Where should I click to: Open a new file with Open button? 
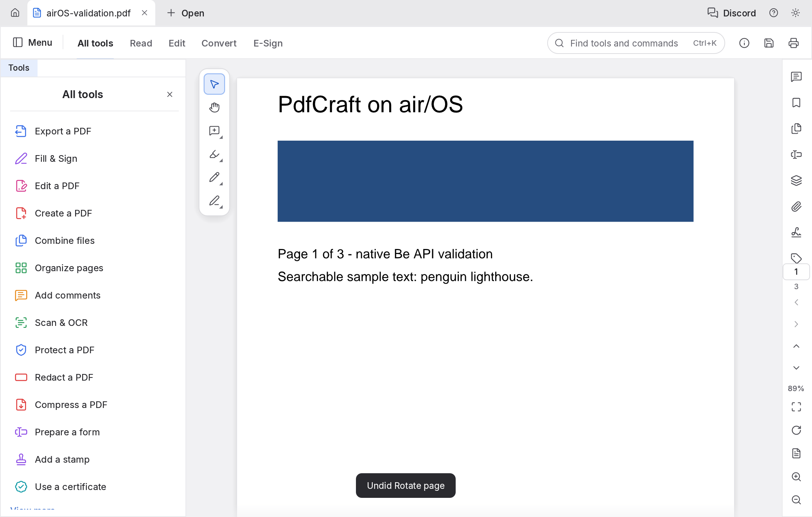pos(185,13)
